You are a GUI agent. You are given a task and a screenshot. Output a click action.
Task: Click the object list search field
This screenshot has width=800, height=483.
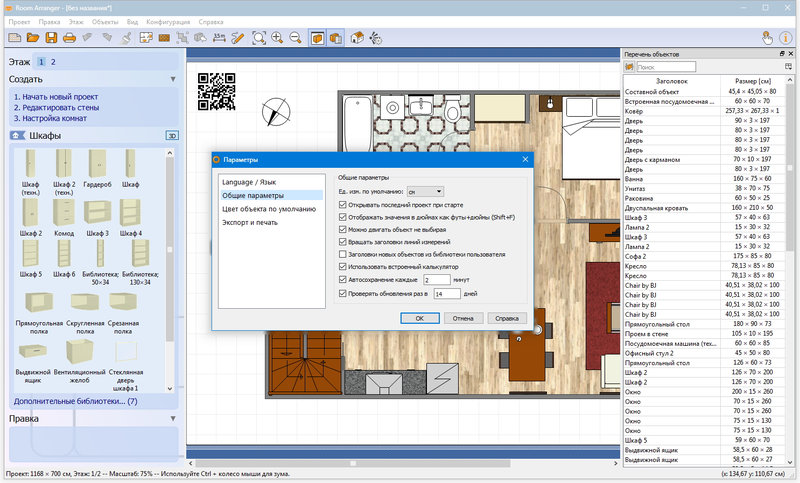click(x=665, y=67)
